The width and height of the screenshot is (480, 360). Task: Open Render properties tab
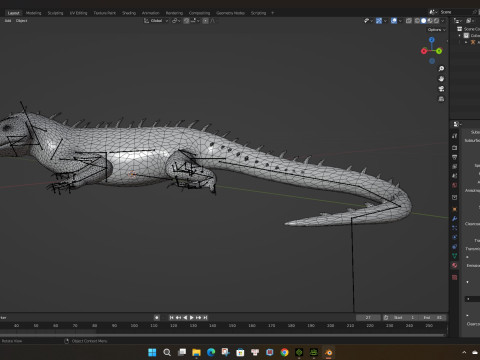coord(455,148)
